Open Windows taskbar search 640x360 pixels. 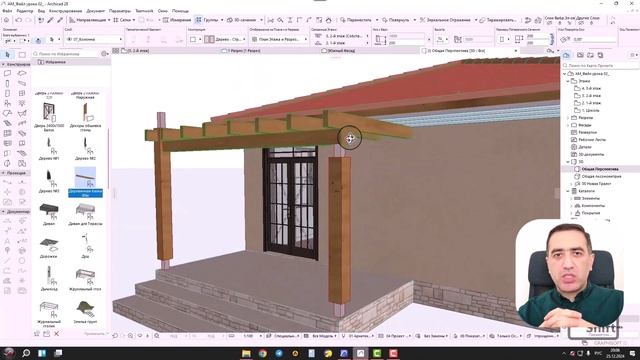pos(26,353)
